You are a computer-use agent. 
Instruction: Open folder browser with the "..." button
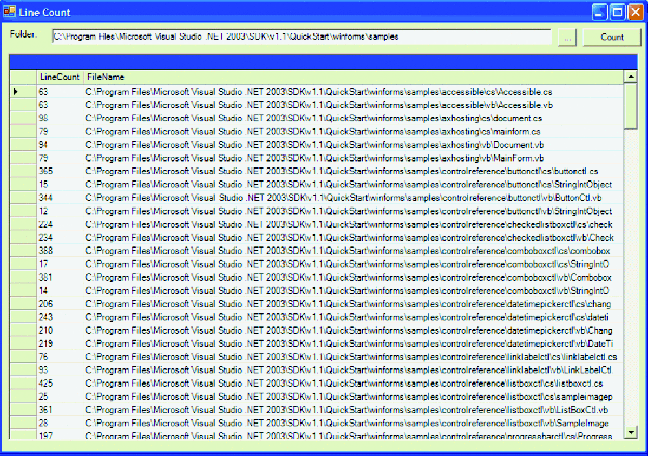click(x=567, y=37)
